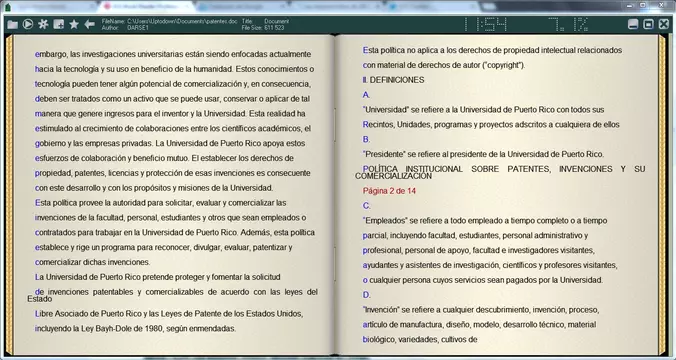The height and width of the screenshot is (360, 676).
Task: Turn to the previous page via left gold edge
Action: click(9, 194)
